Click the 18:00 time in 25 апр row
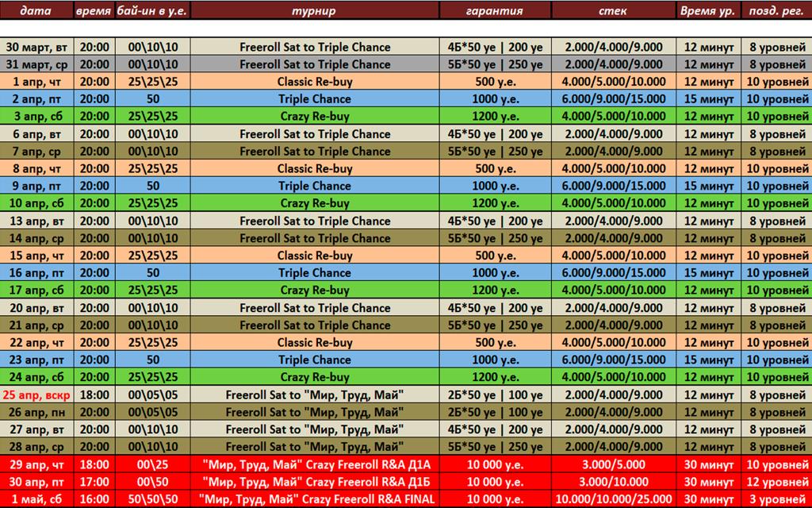This screenshot has height=508, width=812. click(95, 394)
